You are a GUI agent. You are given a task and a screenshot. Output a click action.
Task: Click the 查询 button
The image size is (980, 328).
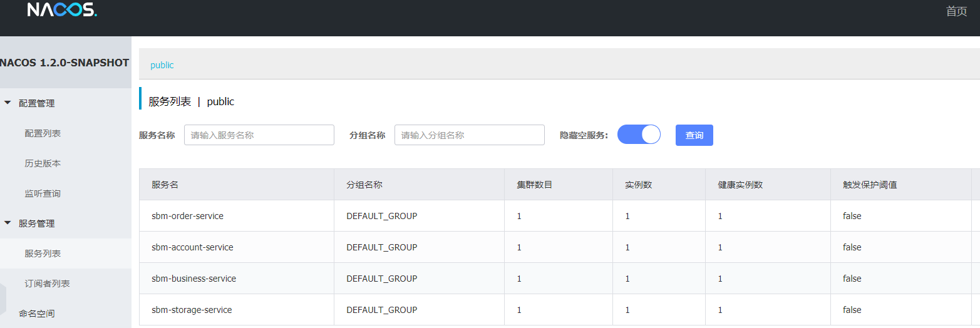click(694, 135)
